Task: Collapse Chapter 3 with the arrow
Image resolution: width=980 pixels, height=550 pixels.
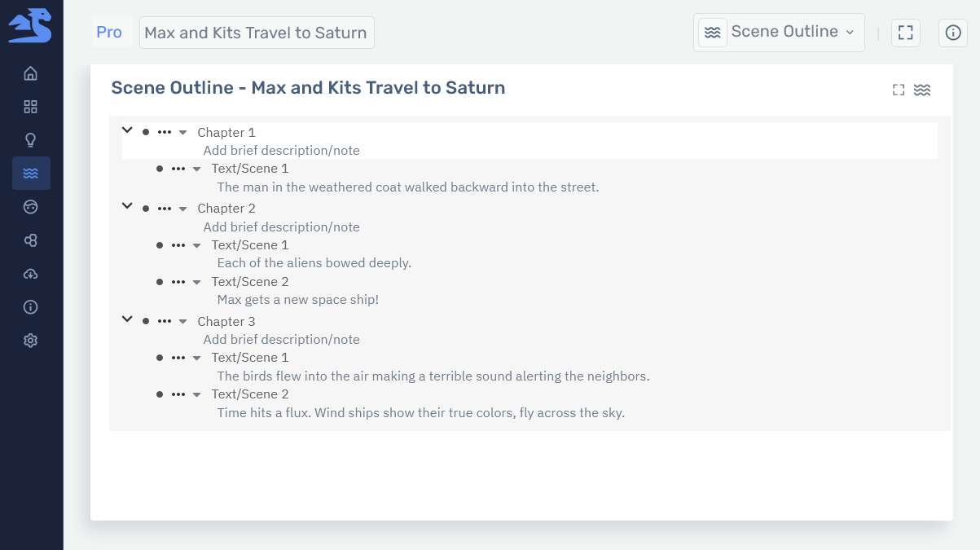Action: click(x=127, y=319)
